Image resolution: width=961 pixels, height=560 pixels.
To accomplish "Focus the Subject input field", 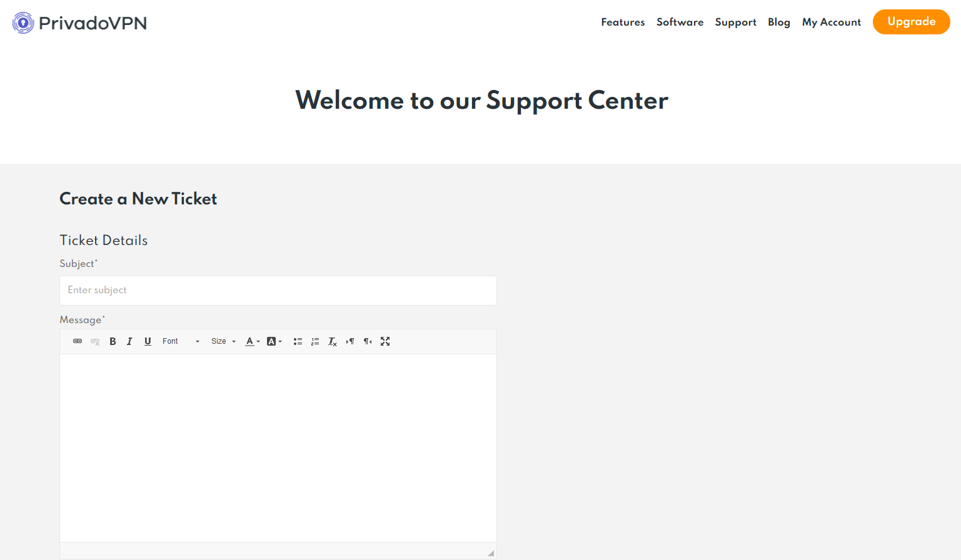I will pos(278,291).
